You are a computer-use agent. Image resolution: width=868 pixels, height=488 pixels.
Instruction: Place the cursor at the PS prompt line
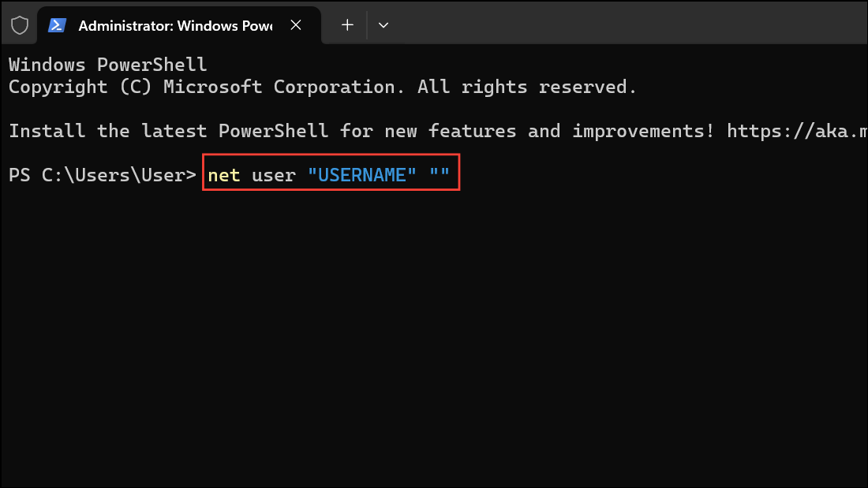pos(101,174)
